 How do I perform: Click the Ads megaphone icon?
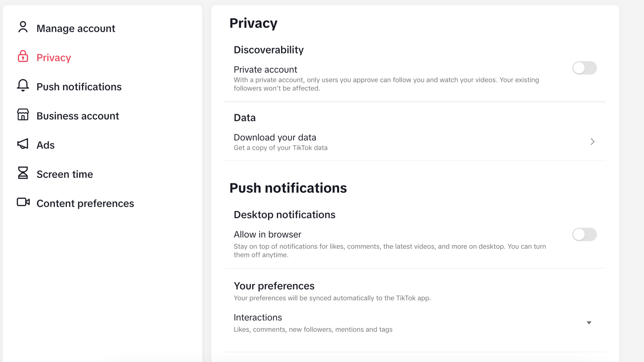tap(23, 144)
